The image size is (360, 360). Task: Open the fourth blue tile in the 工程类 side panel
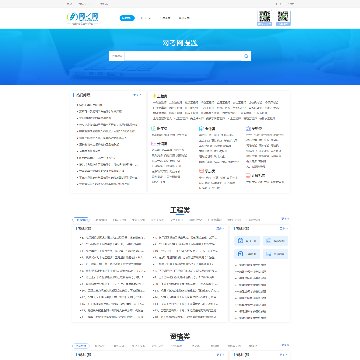tap(275, 254)
